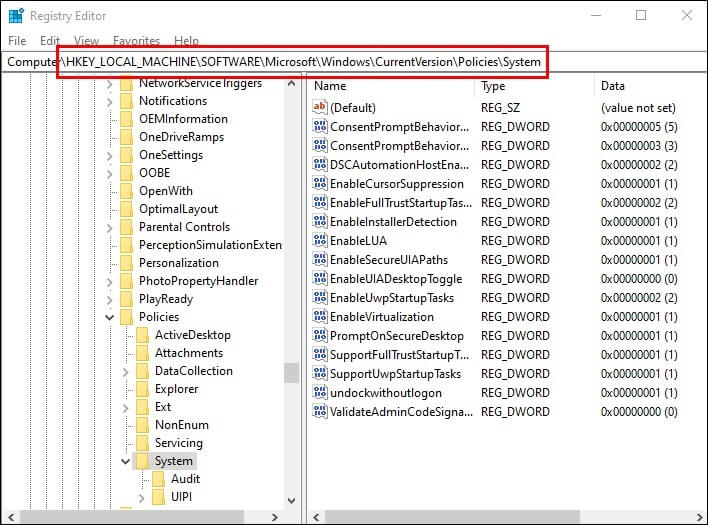Expand the DataCollection key
The image size is (708, 525).
[x=126, y=372]
